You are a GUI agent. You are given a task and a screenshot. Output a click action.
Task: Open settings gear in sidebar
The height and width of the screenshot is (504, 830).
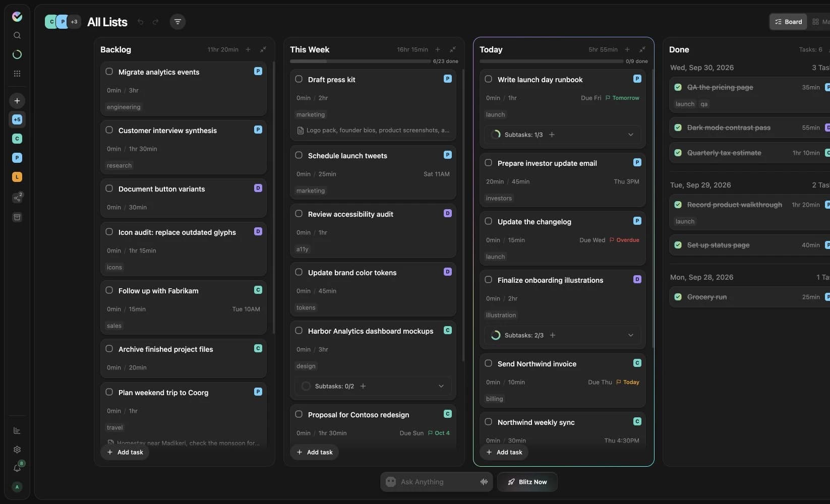tap(17, 450)
